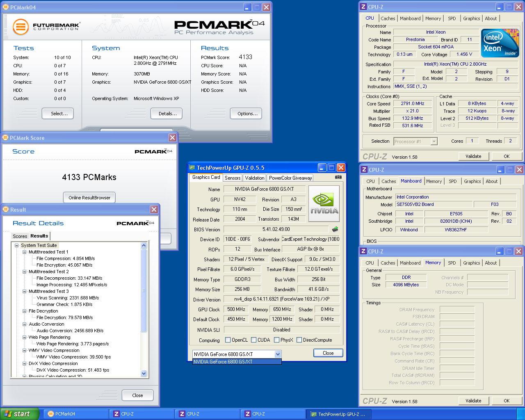Click the Intel Xeon logo in CPU-Z
Image resolution: width=525 pixels, height=420 pixels.
pyautogui.click(x=500, y=43)
